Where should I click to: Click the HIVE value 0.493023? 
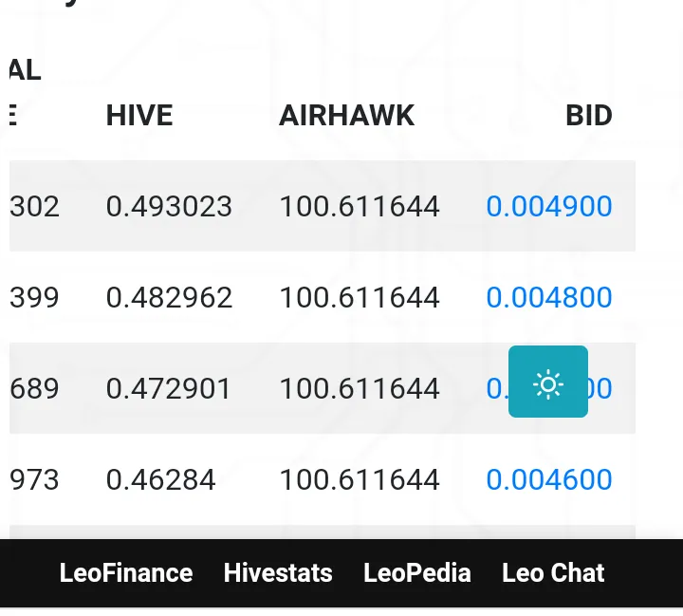(x=169, y=206)
